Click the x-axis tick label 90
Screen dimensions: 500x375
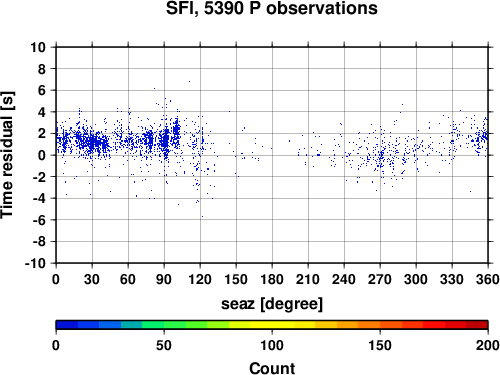click(x=164, y=279)
